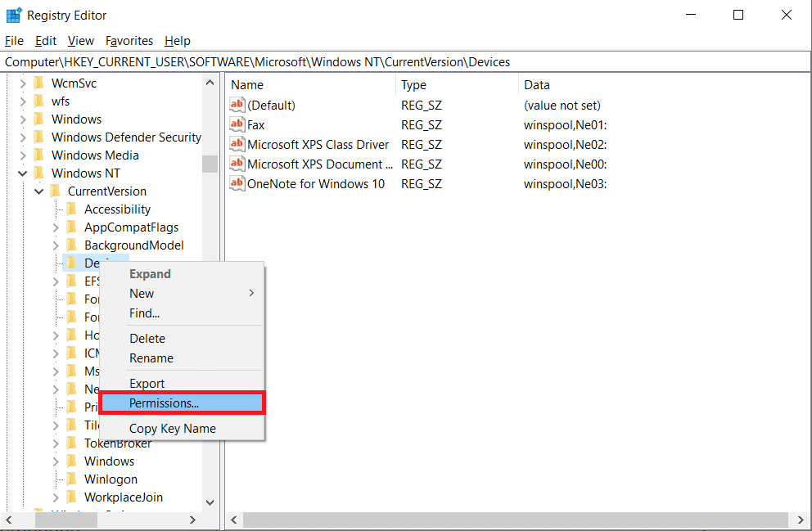The width and height of the screenshot is (812, 531).
Task: Click the Registry Editor title bar icon
Action: click(14, 15)
